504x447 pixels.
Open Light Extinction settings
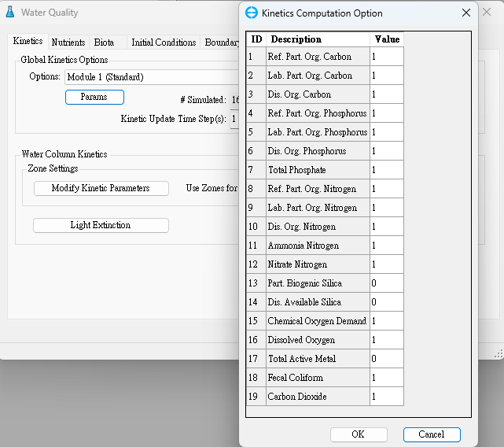(x=101, y=225)
